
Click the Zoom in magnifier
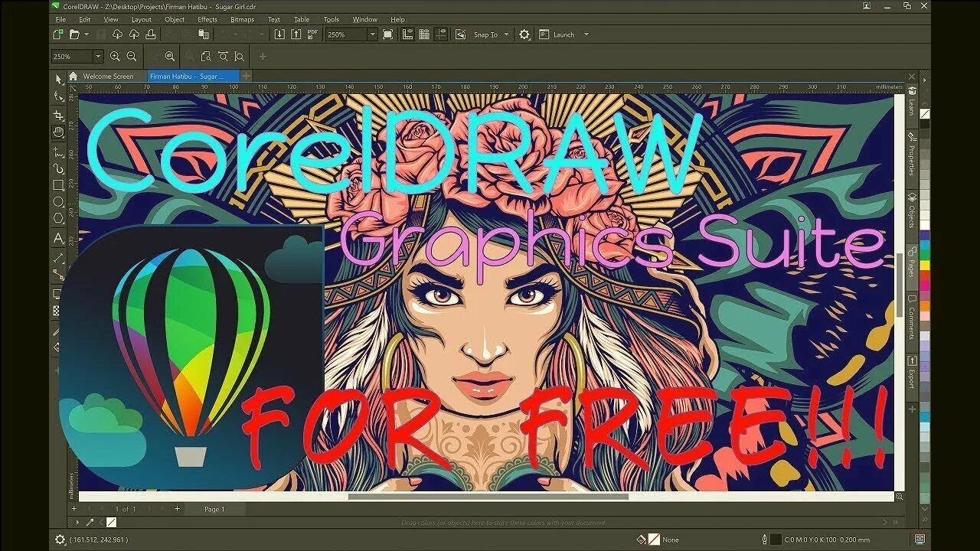pos(115,56)
